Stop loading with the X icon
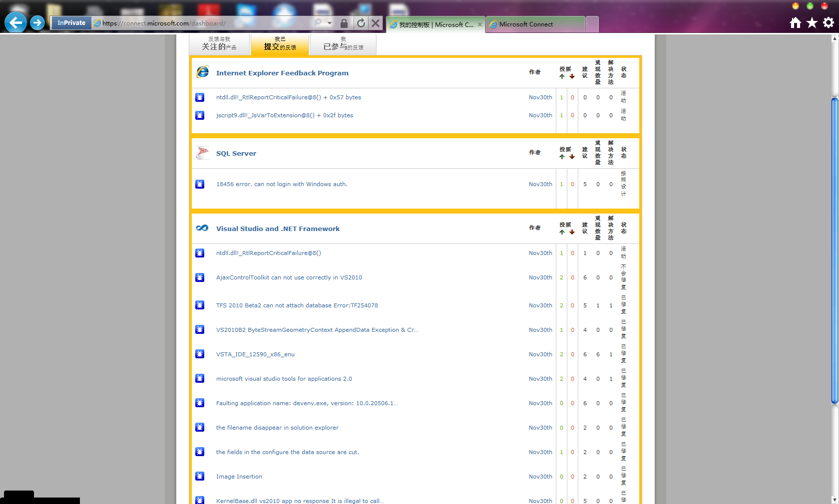The width and height of the screenshot is (839, 504). click(x=376, y=23)
